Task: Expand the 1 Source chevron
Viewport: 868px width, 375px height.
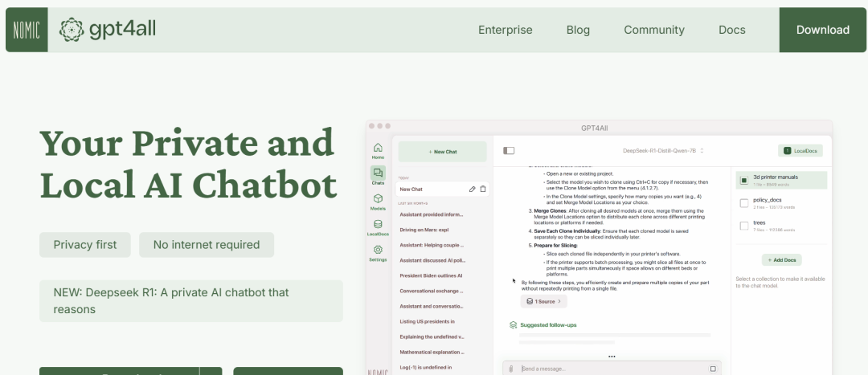Action: coord(559,301)
